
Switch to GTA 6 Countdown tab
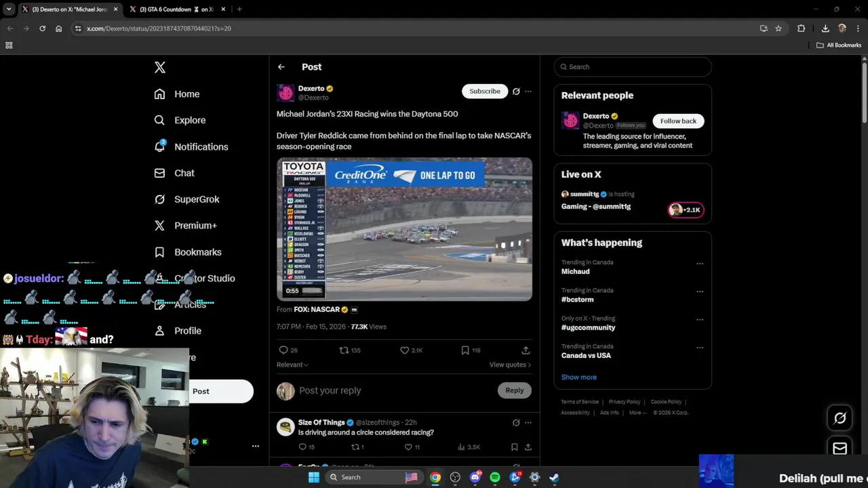coord(175,9)
